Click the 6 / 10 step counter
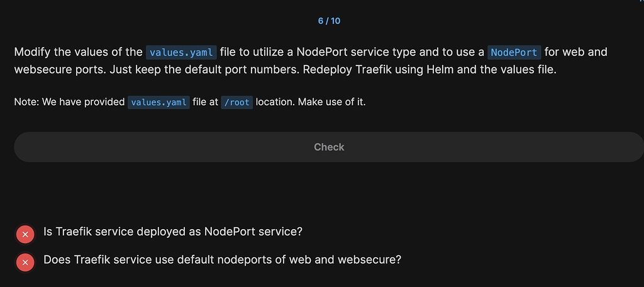The height and width of the screenshot is (287, 644). (x=329, y=21)
